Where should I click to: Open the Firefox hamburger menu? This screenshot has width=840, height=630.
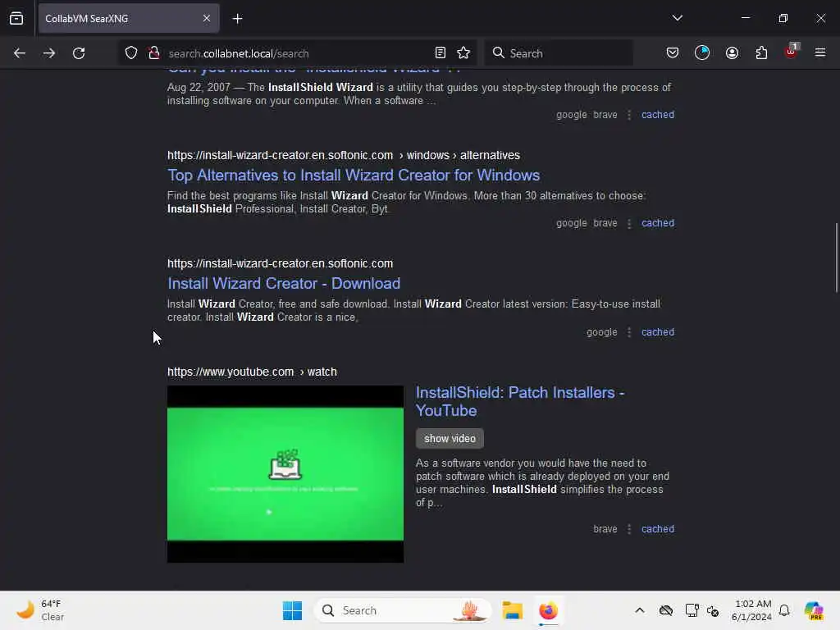point(820,53)
